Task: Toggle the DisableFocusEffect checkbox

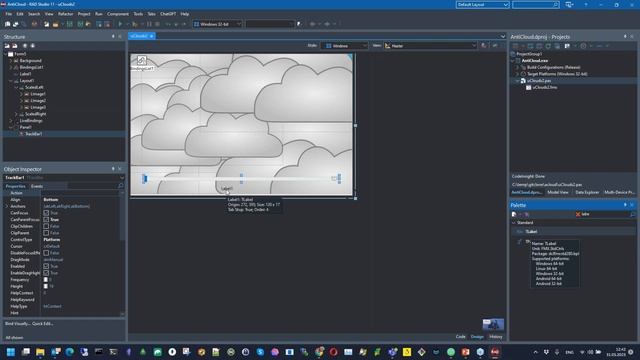Action: pyautogui.click(x=46, y=253)
